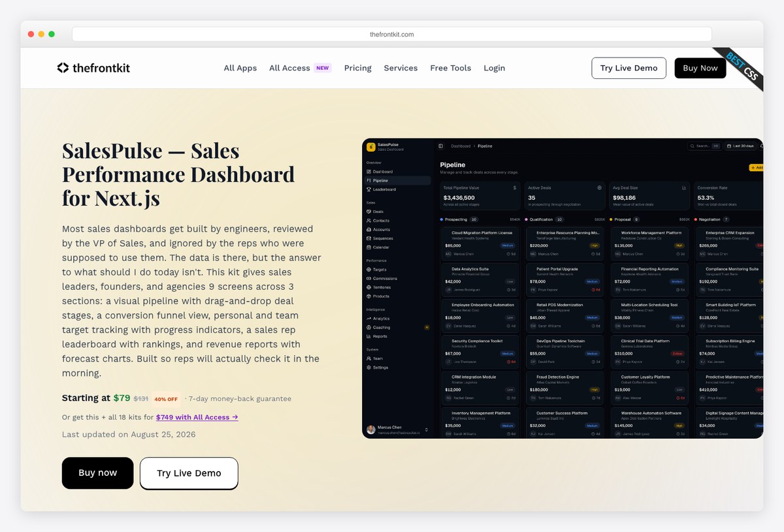
Task: Open All Access NEW nav item
Action: (x=301, y=68)
